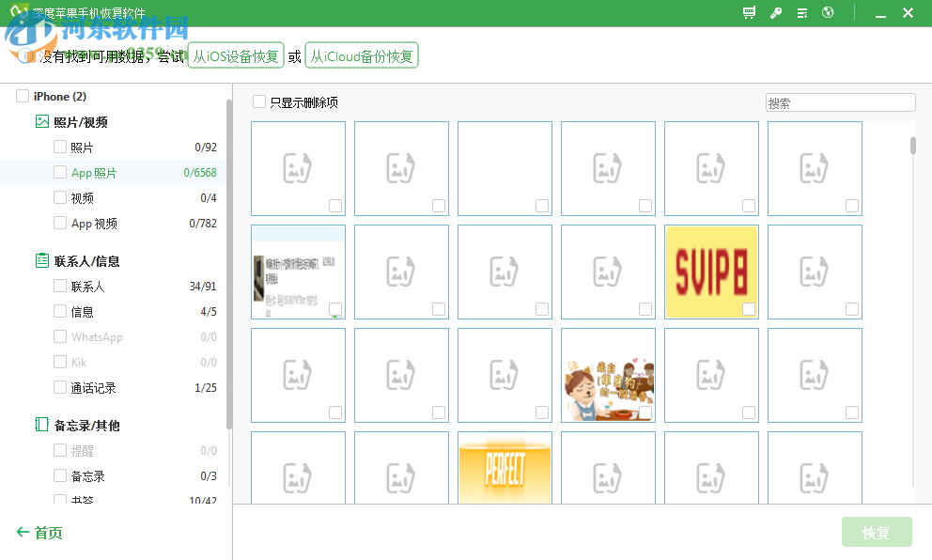
Task: Click the key registration icon
Action: click(776, 12)
